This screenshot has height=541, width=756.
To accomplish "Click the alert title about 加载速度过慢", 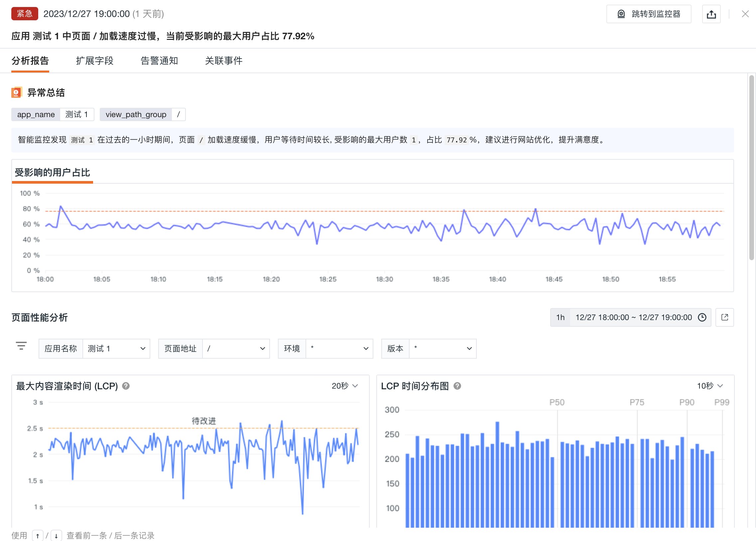I will [x=163, y=36].
